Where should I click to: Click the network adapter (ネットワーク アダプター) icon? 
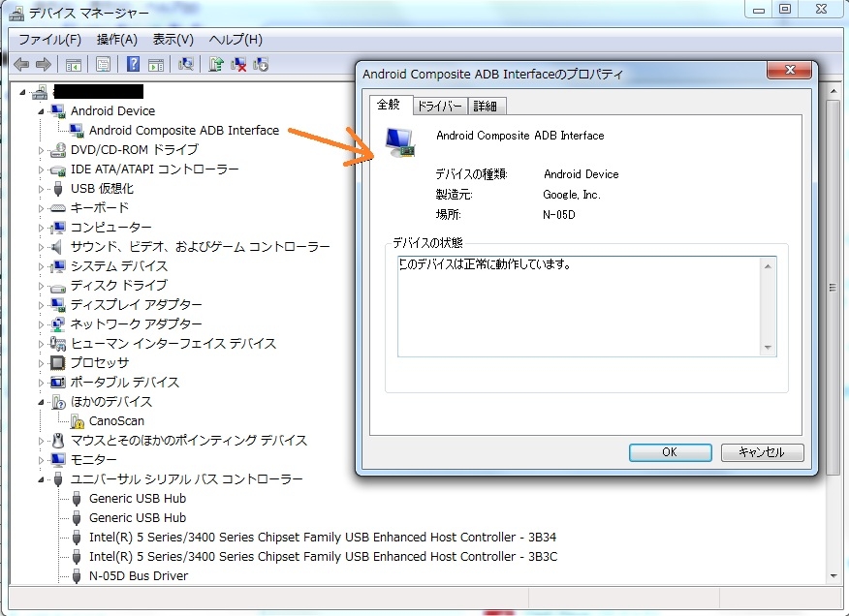(57, 324)
